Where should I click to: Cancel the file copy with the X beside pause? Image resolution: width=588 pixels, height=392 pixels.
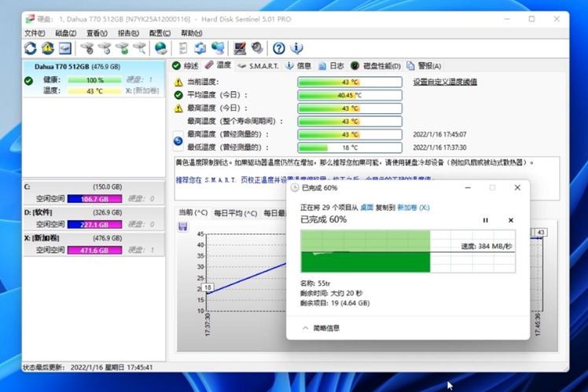click(x=511, y=221)
